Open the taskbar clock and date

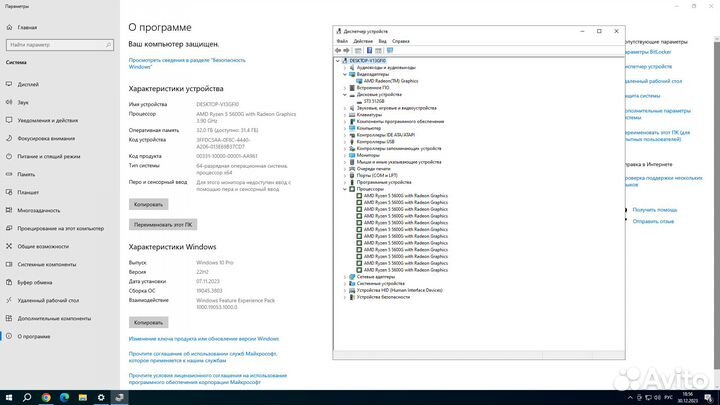click(688, 398)
